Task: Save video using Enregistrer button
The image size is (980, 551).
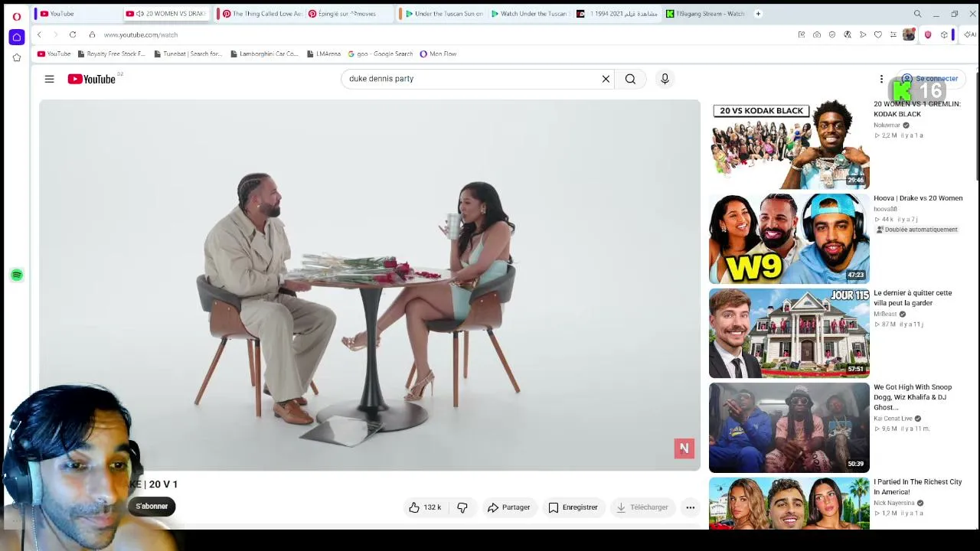Action: tap(573, 507)
